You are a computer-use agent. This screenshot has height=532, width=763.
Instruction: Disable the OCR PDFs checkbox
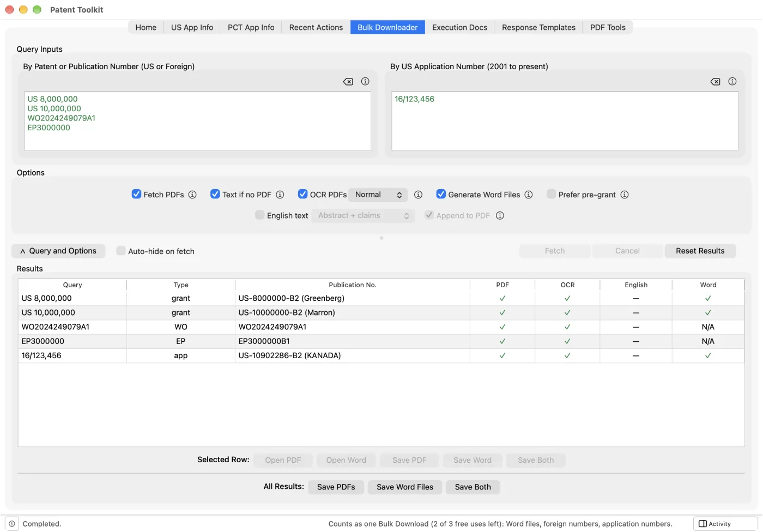tap(303, 194)
